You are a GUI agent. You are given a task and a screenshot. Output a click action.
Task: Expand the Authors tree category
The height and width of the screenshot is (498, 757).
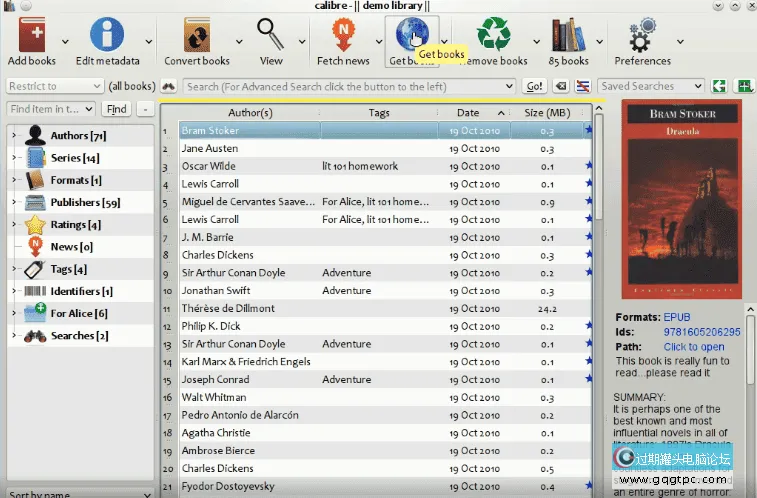click(x=14, y=136)
